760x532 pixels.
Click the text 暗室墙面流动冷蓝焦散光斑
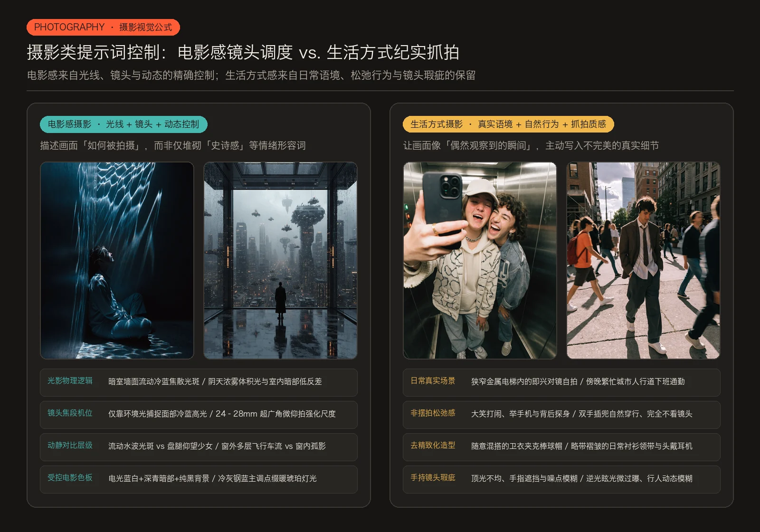154,381
